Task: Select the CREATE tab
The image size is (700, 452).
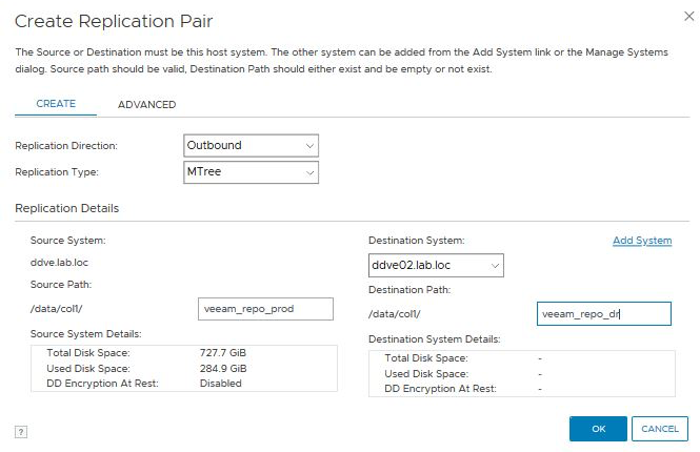Action: pyautogui.click(x=56, y=104)
